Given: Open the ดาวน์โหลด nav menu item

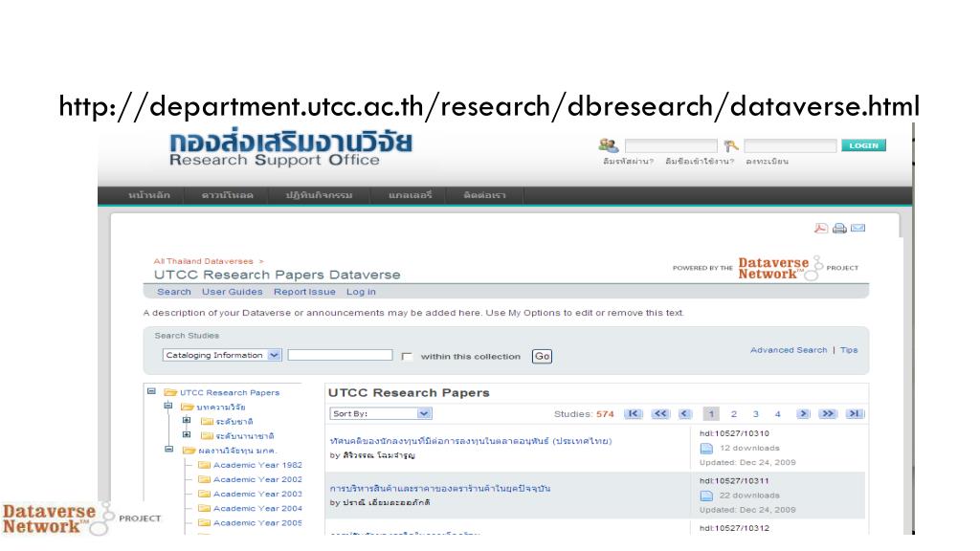Looking at the screenshot, I should [x=228, y=195].
